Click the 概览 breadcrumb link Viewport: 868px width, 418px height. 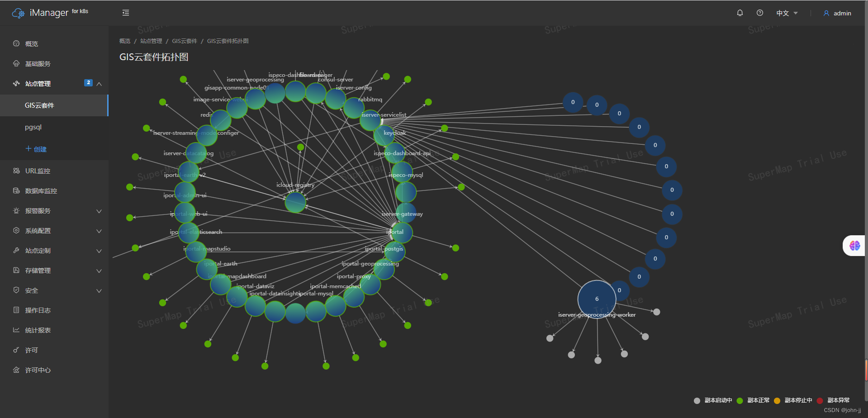click(x=125, y=41)
